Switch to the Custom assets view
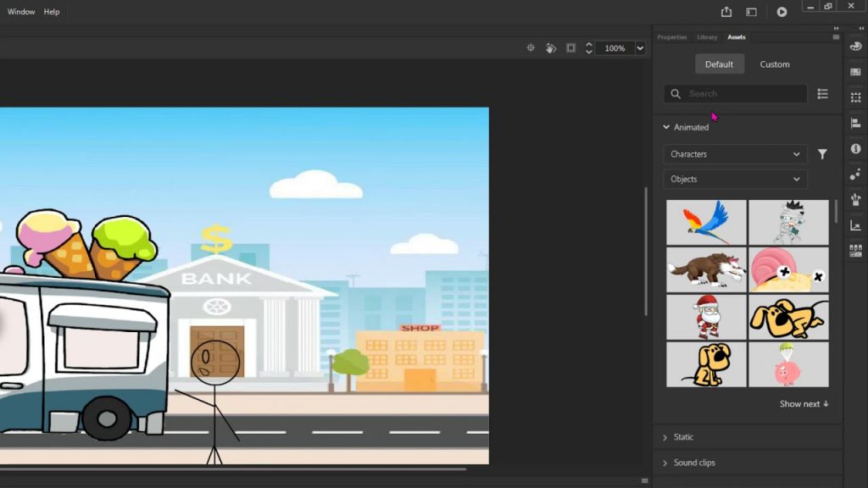868x488 pixels. coord(774,64)
